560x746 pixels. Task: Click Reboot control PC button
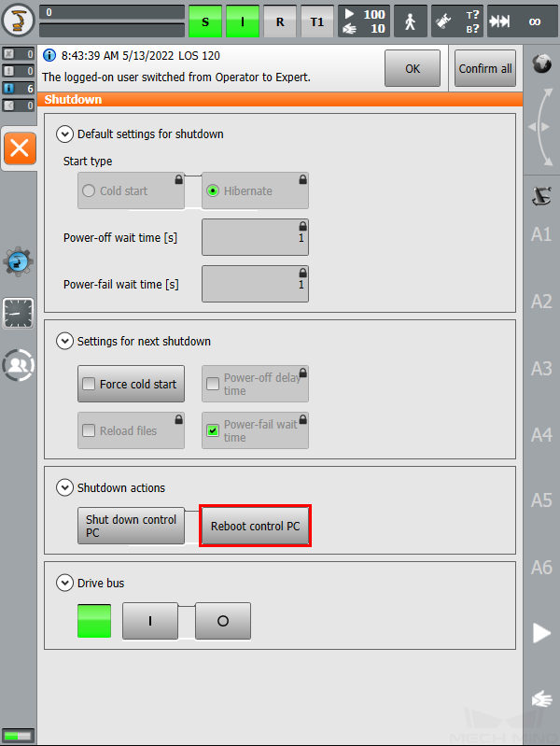coord(255,526)
